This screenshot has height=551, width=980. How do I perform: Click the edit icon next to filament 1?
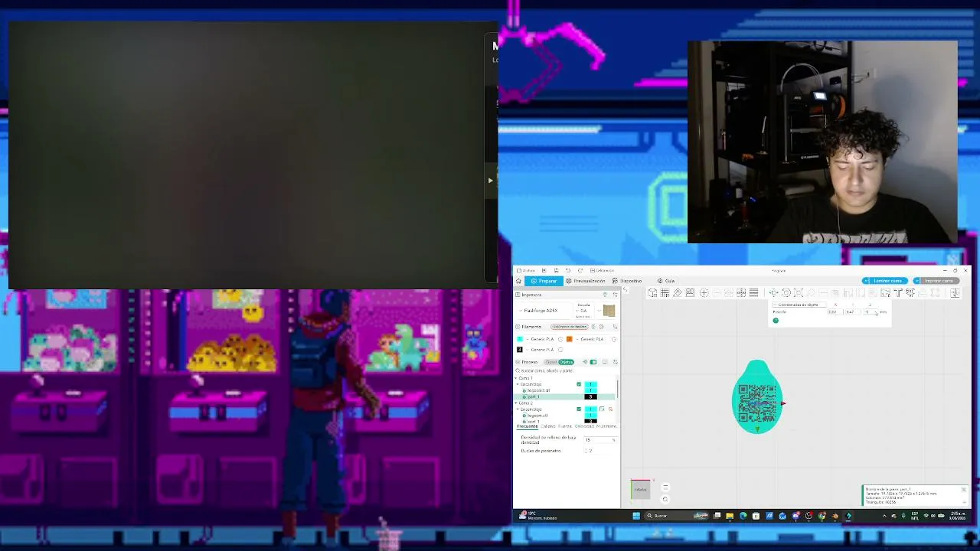(x=560, y=339)
